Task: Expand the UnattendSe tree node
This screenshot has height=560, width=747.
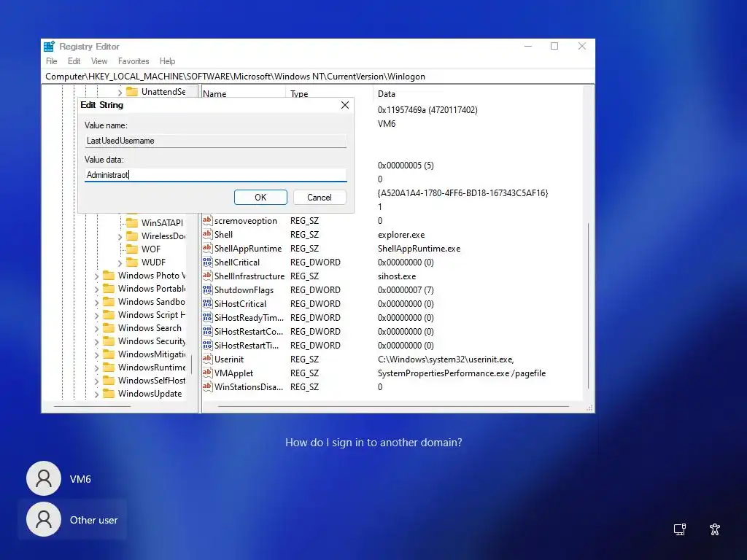Action: [120, 92]
